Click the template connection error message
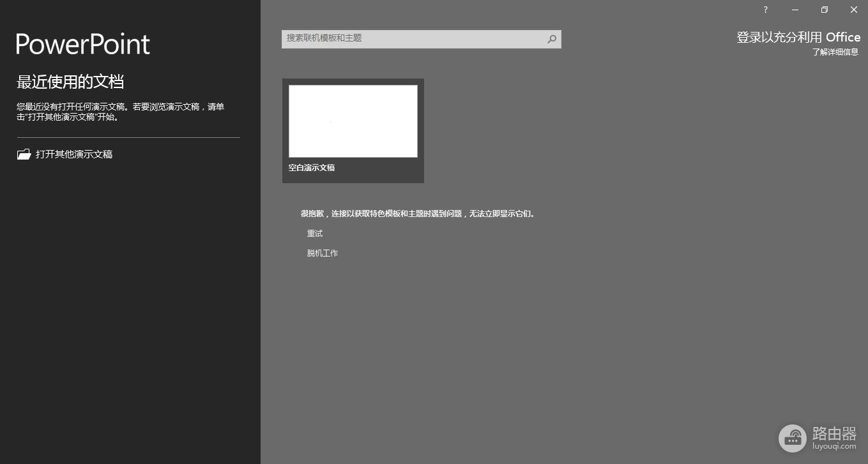 point(418,214)
